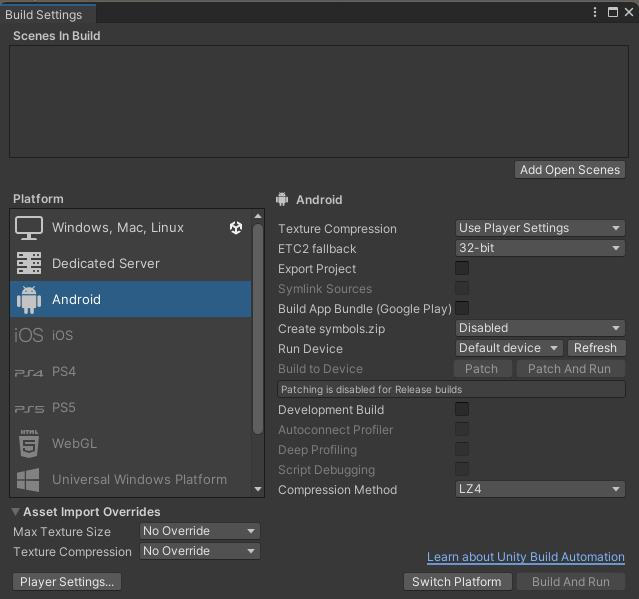This screenshot has width=639, height=599.
Task: Enable Build App Bundle (Google Play) checkbox
Action: pyautogui.click(x=462, y=308)
